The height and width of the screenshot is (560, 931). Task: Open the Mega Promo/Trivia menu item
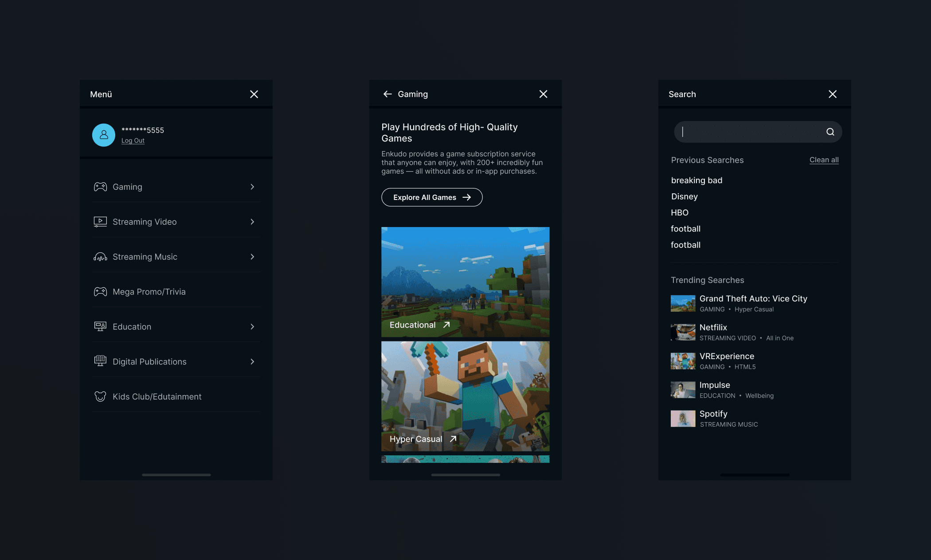click(149, 292)
